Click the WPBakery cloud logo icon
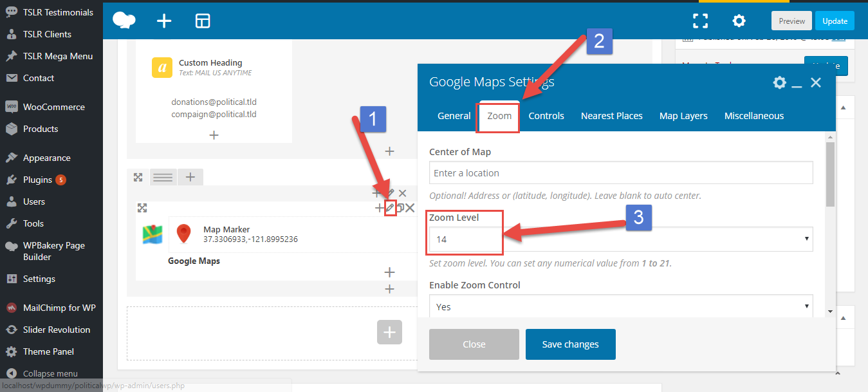The image size is (868, 392). coord(124,21)
